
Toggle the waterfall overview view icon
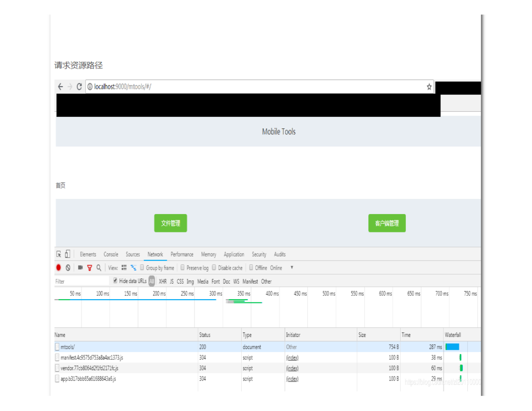pyautogui.click(x=133, y=267)
